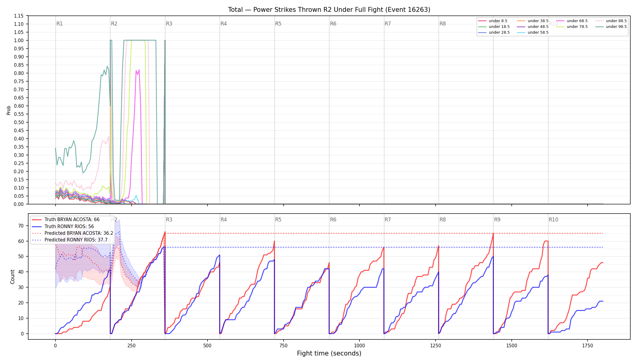Click the '1750' tick on the time axis
This screenshot has height=364, width=637.
(x=588, y=345)
